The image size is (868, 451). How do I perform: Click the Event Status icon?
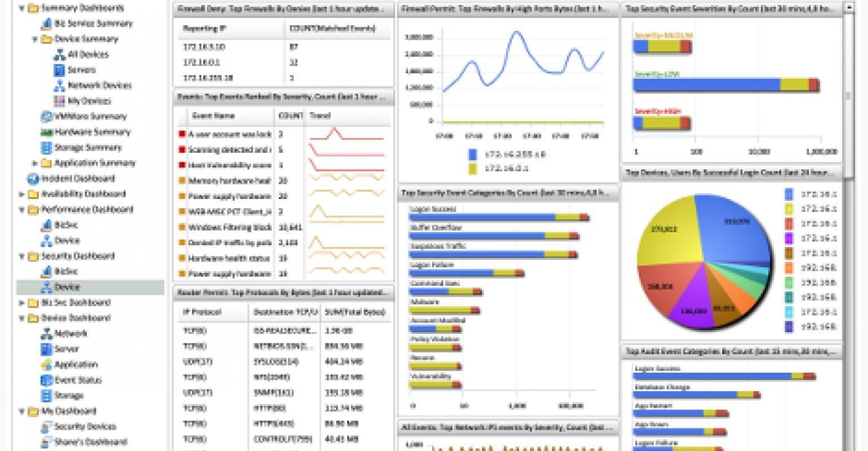point(47,380)
